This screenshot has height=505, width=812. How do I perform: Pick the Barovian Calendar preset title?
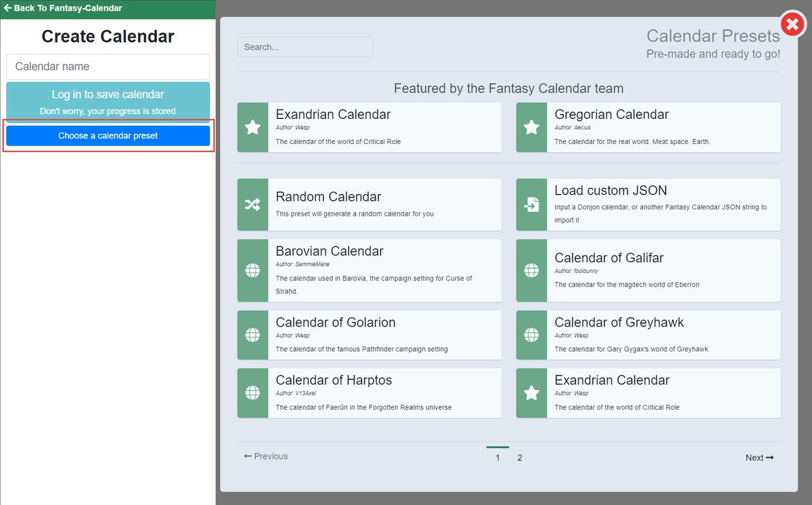click(x=330, y=251)
